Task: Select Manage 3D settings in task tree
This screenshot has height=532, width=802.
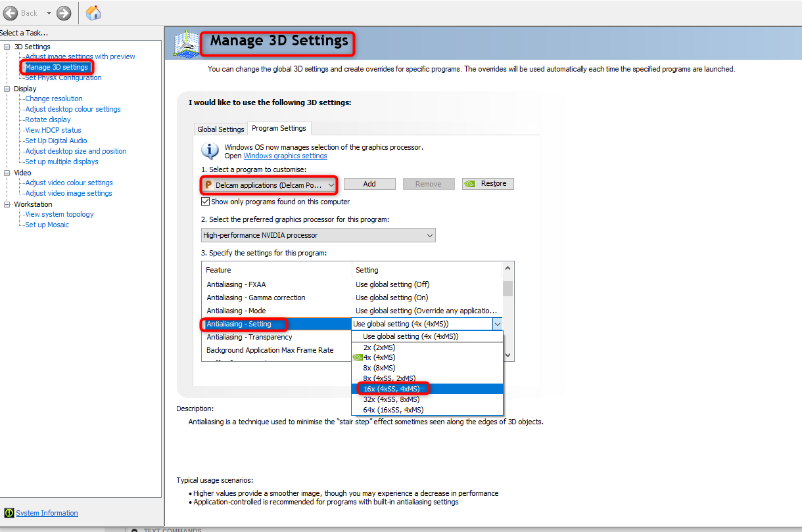Action: 57,67
